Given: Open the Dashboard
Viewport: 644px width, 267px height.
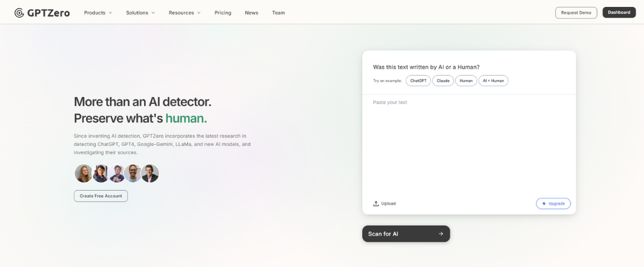Looking at the screenshot, I should pos(619,13).
